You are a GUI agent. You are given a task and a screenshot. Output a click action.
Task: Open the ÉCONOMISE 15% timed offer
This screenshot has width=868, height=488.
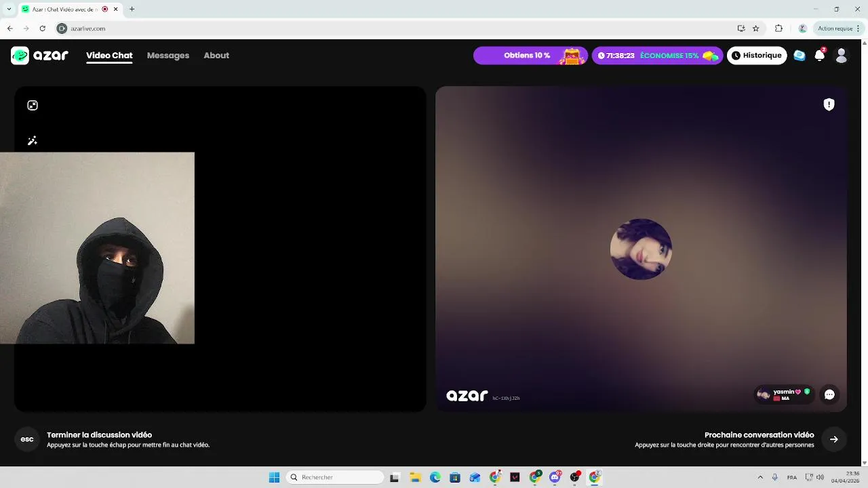pos(657,56)
